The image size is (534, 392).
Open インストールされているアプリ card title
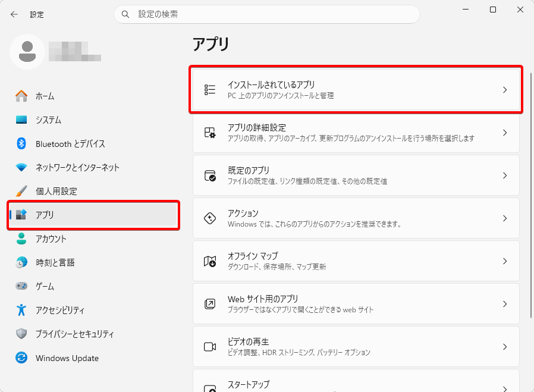coord(271,85)
